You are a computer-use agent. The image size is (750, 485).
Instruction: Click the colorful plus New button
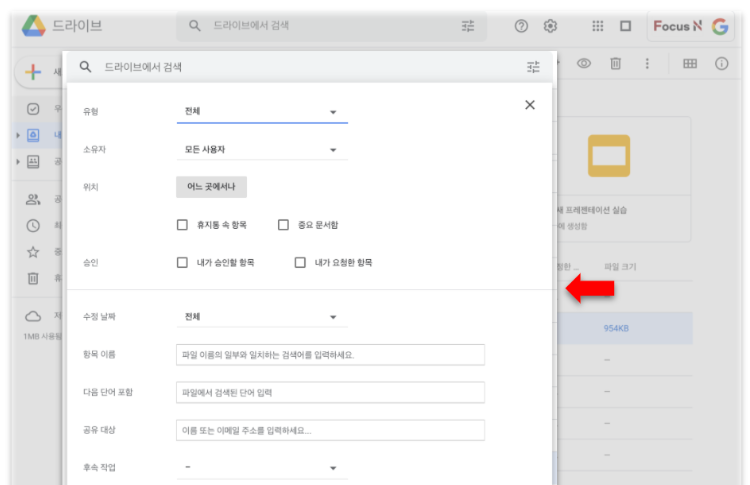click(x=33, y=72)
